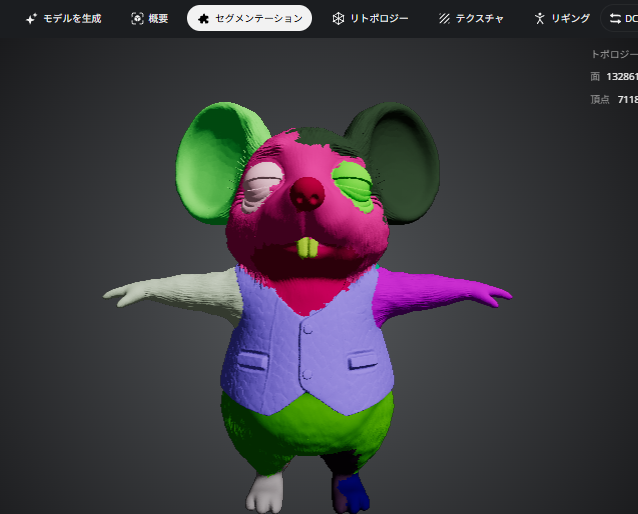Open the リトポロジー tab
The height and width of the screenshot is (514, 638).
tap(370, 18)
